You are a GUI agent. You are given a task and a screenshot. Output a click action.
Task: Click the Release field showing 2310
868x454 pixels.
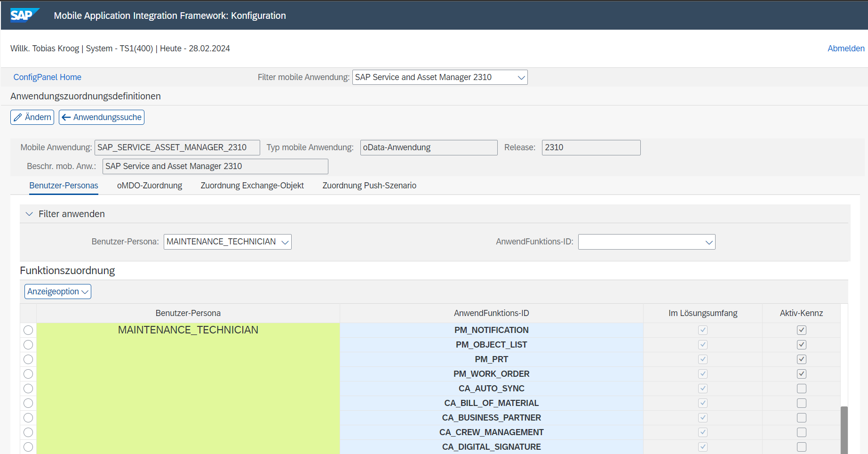coord(591,147)
